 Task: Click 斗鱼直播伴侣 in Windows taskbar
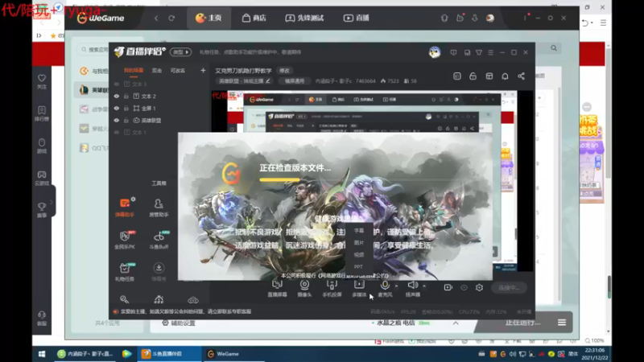tap(167, 354)
